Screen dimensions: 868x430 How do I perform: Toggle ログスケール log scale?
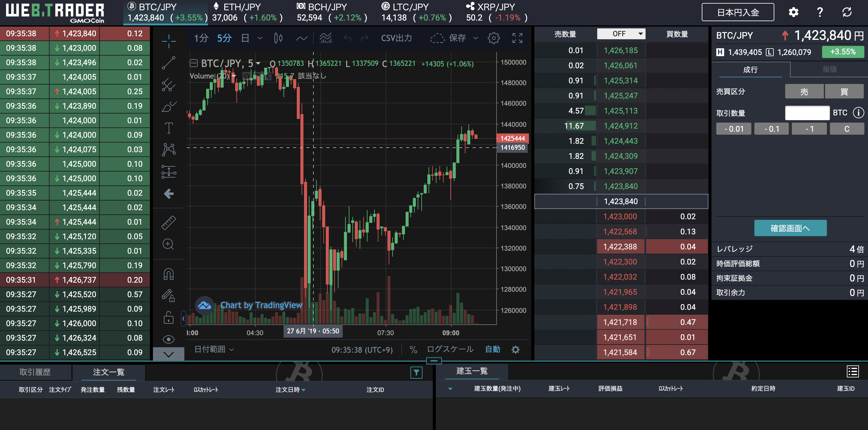coord(450,349)
